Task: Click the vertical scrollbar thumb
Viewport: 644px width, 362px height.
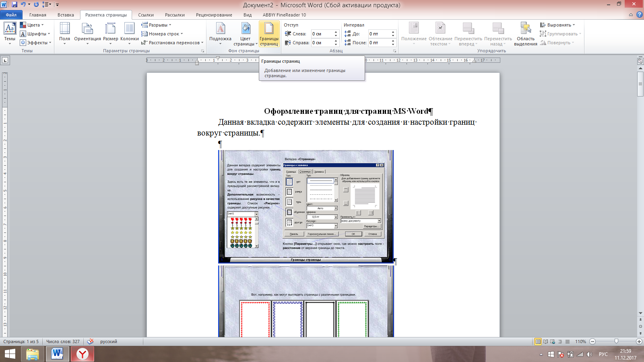Action: click(x=640, y=84)
